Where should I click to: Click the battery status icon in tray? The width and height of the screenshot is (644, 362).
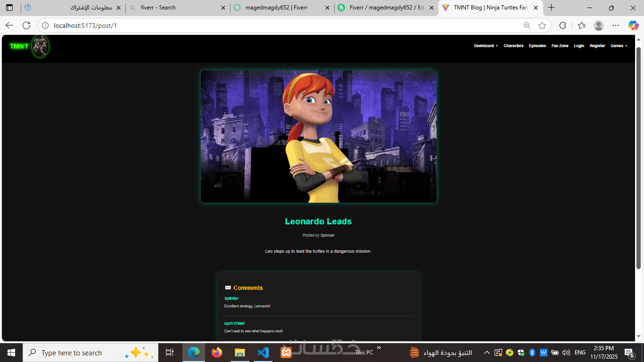click(x=555, y=353)
